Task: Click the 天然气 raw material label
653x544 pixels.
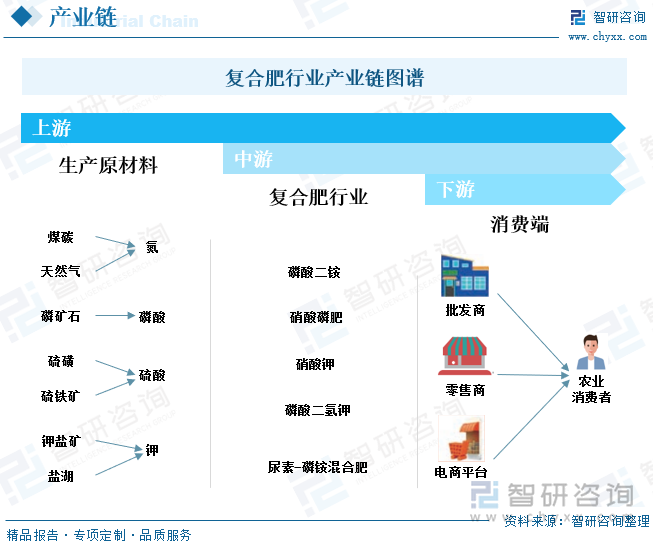Action: click(x=61, y=270)
